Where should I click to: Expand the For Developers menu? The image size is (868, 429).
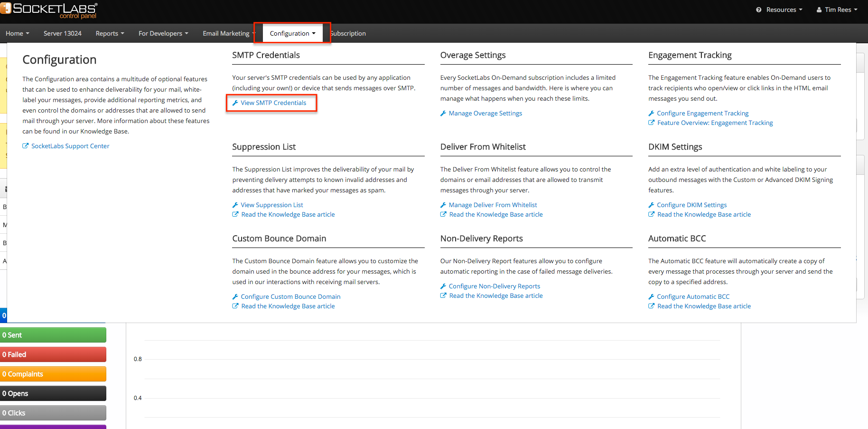pyautogui.click(x=163, y=33)
